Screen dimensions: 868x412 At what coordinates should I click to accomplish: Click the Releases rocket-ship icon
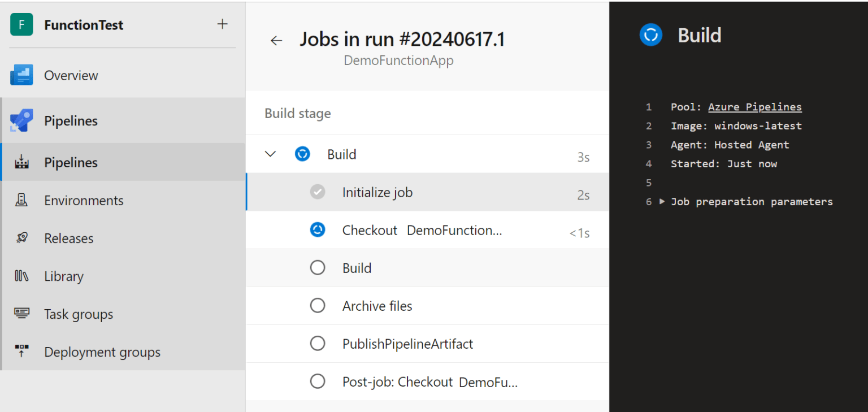click(21, 238)
